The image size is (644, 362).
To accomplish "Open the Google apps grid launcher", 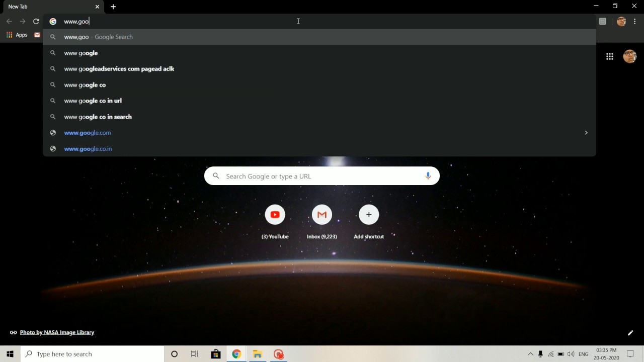I will [610, 56].
